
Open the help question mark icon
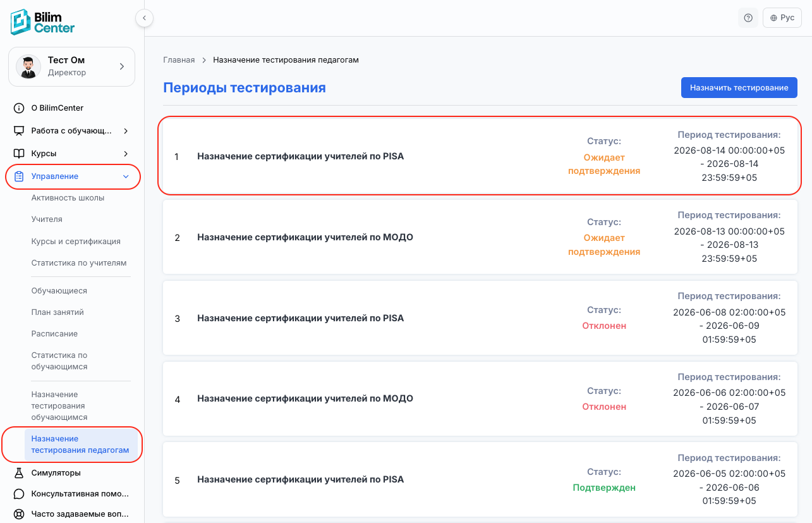click(748, 18)
